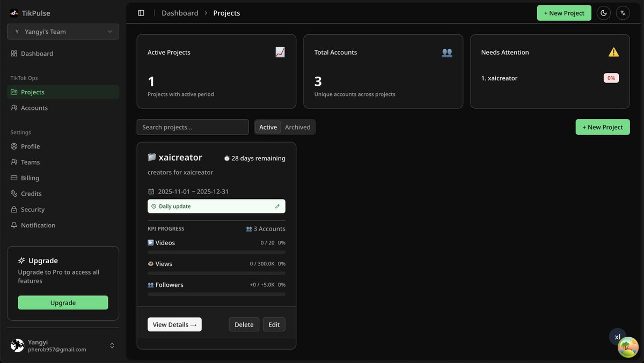This screenshot has height=363, width=644.
Task: Open Security settings
Action: coord(63,210)
